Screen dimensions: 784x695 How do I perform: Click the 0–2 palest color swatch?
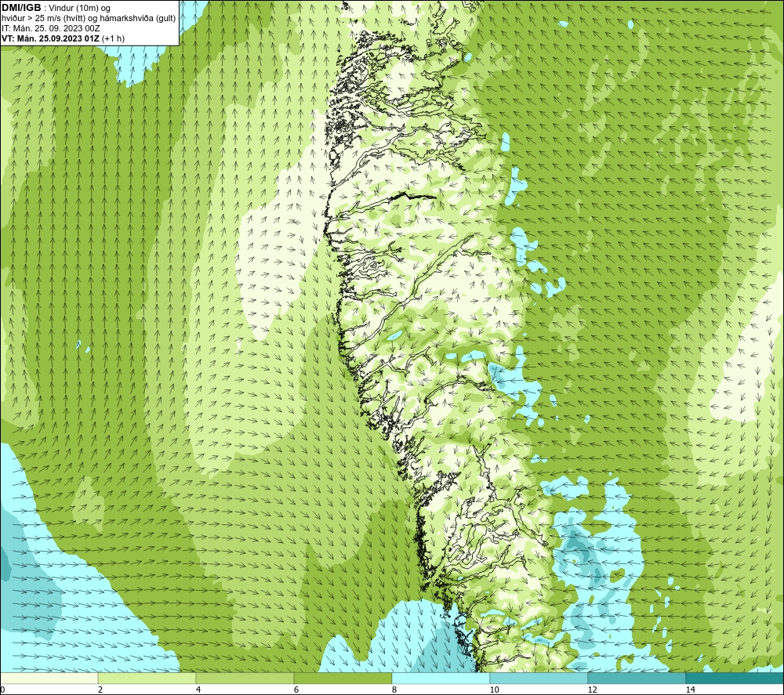coord(49,678)
